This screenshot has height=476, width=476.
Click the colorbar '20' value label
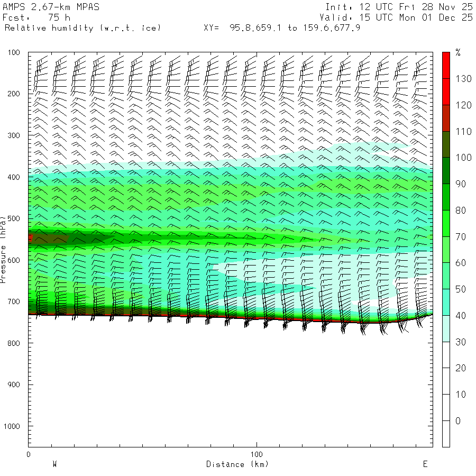click(461, 368)
